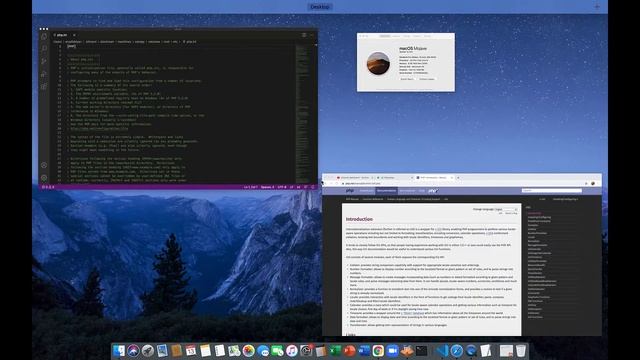Open Explorer in VS Code activity bar

tap(44, 37)
